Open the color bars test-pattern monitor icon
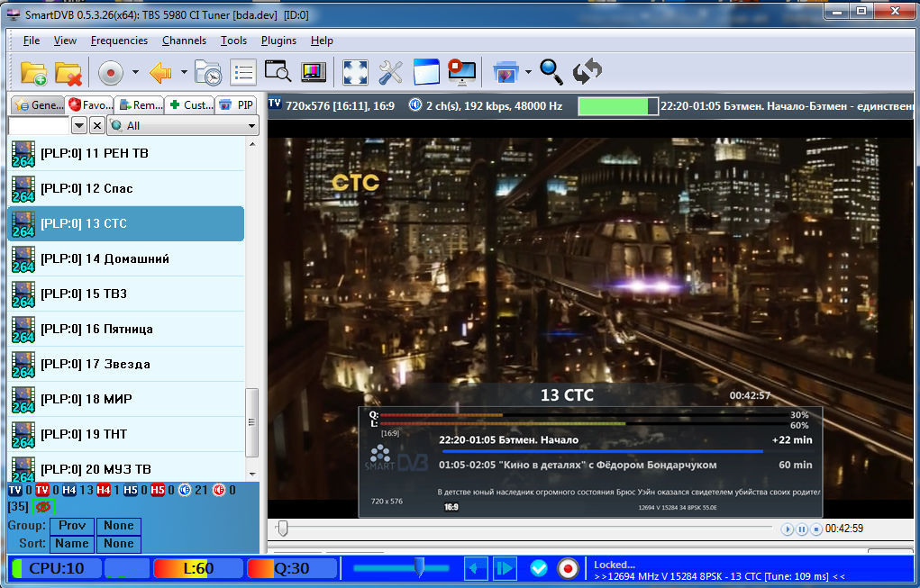920x588 pixels. (x=314, y=72)
